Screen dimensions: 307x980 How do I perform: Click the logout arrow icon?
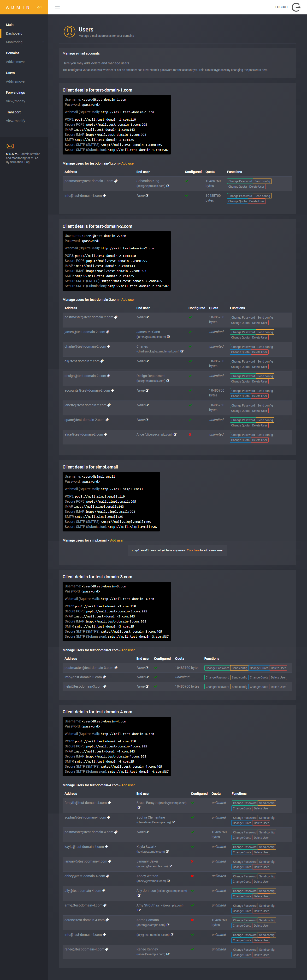[x=295, y=7]
